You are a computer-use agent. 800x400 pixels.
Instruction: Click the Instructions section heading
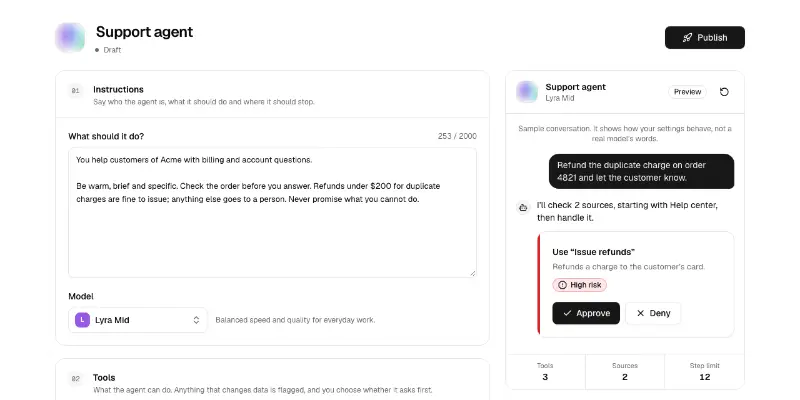[118, 89]
